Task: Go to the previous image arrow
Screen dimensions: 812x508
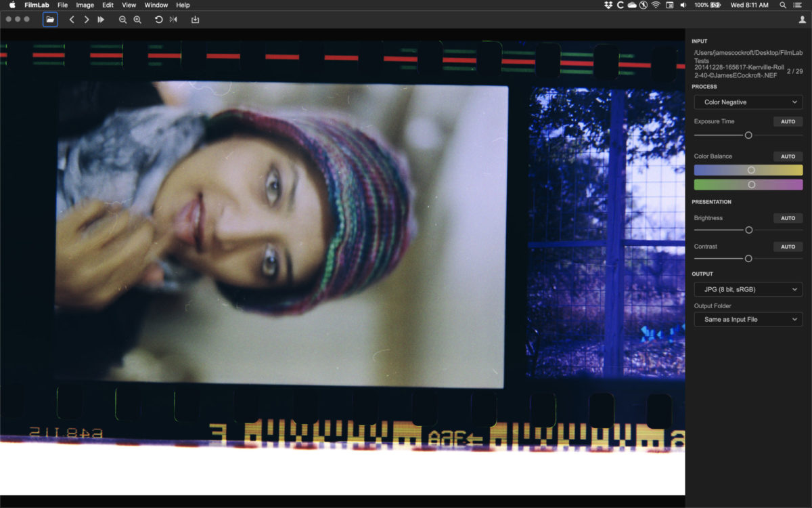Action: tap(72, 20)
